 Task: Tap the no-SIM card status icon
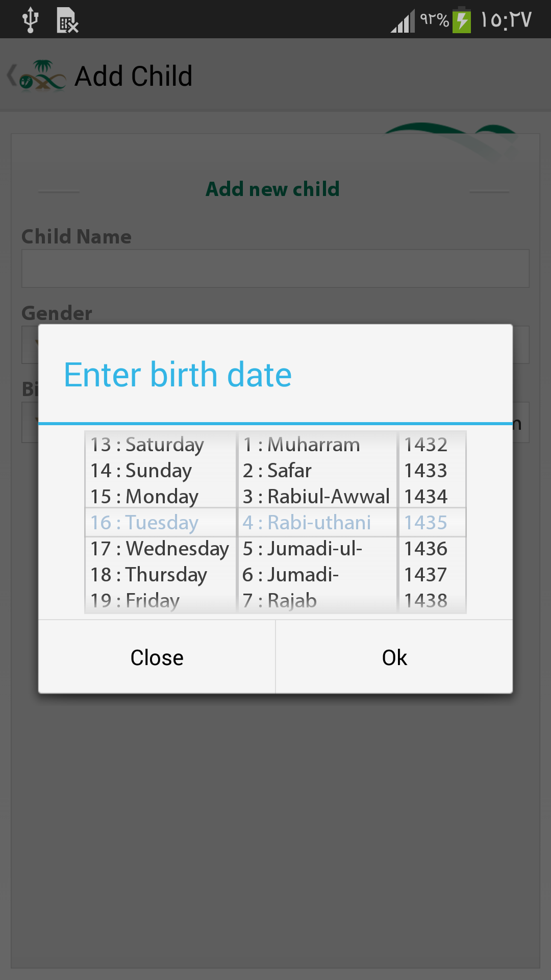coord(67,20)
